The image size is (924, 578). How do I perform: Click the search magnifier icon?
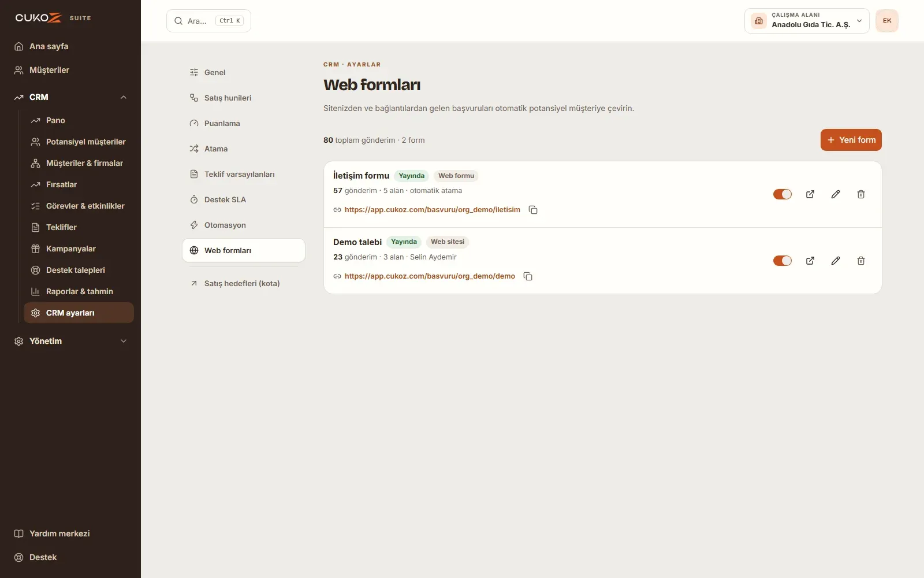[x=178, y=21]
